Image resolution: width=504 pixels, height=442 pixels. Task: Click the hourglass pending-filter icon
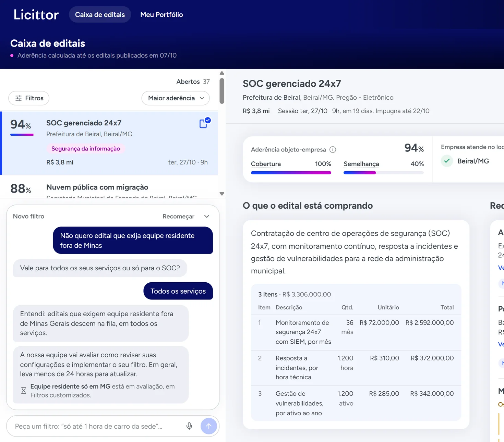click(x=24, y=391)
